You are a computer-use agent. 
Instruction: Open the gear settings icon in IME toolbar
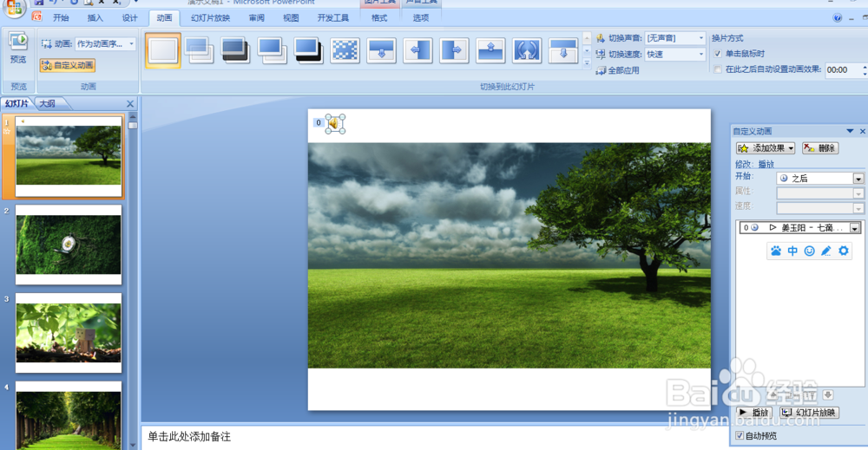click(x=843, y=251)
